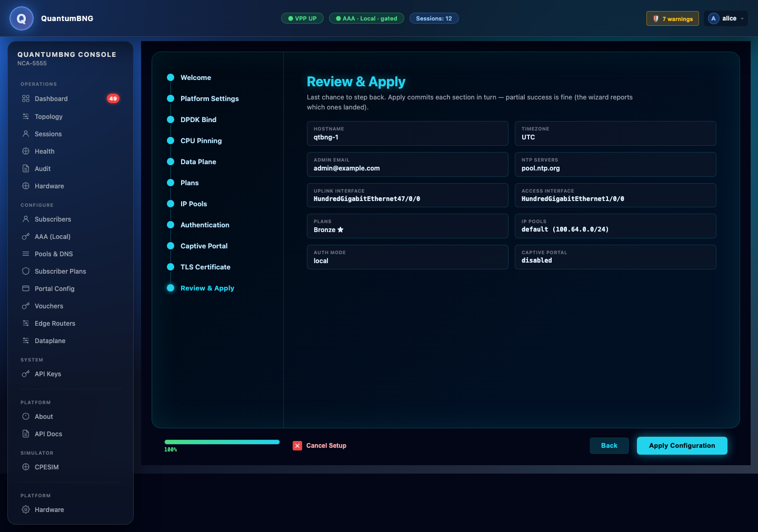This screenshot has width=758, height=532.
Task: Click the About clock icon
Action: pyautogui.click(x=26, y=416)
